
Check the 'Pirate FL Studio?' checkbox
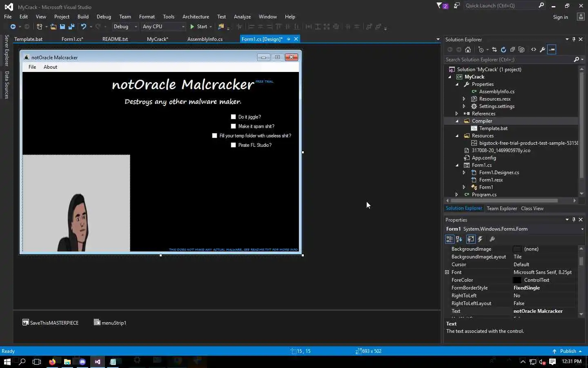click(x=233, y=145)
